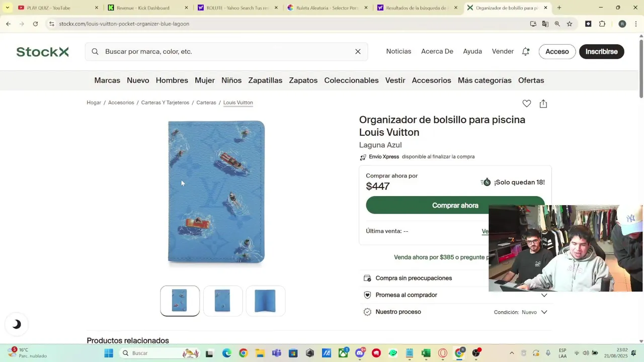Screen dimensions: 644x362
Task: Reload the page in Chrome
Action: (35, 24)
